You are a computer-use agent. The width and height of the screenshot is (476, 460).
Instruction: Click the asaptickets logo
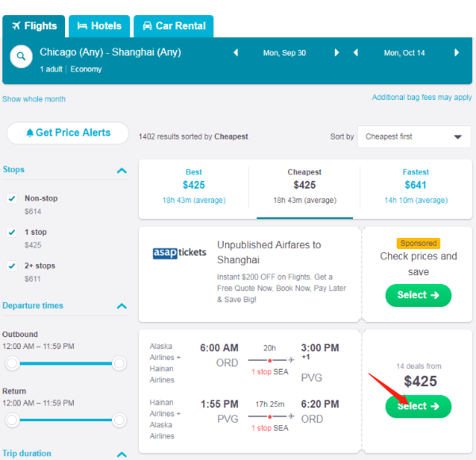coord(179,252)
